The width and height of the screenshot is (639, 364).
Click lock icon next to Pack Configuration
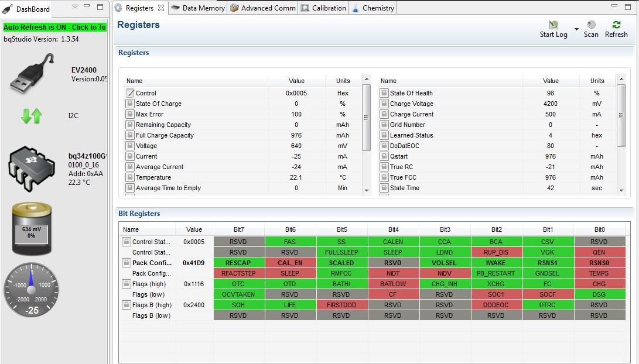pyautogui.click(x=127, y=263)
